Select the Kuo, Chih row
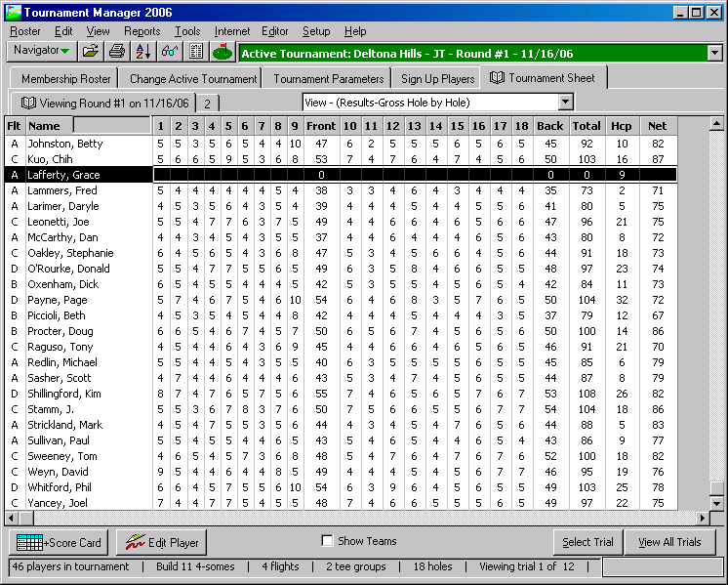Viewport: 728px width, 585px height. coord(341,159)
